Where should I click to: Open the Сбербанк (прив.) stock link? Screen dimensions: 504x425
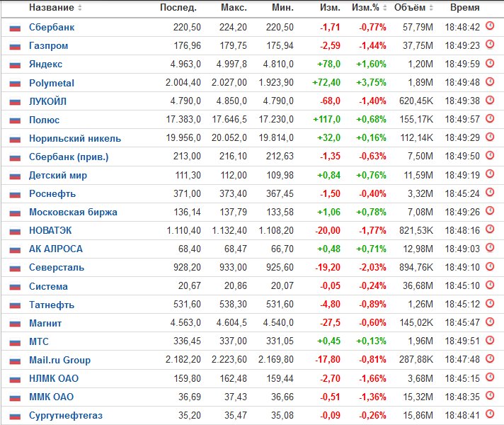point(69,157)
